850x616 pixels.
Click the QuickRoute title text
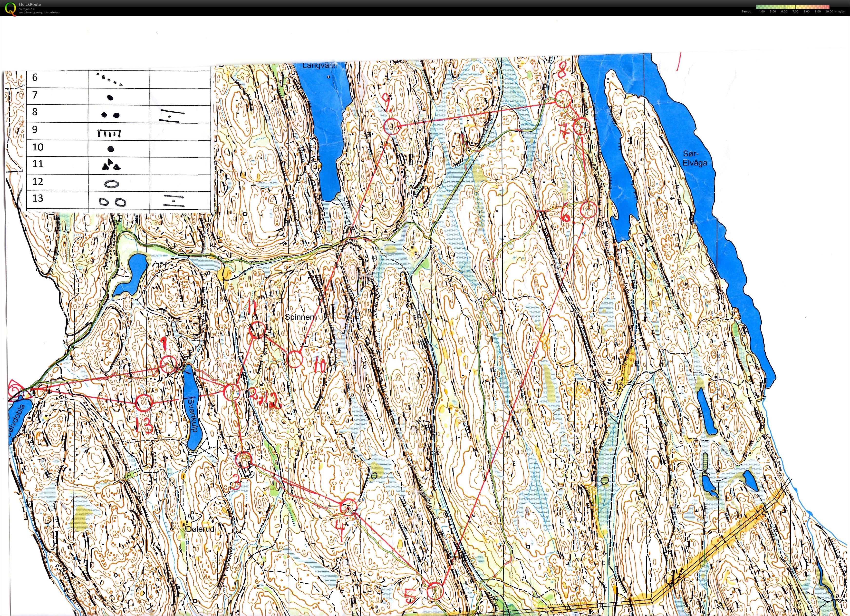(x=30, y=4)
